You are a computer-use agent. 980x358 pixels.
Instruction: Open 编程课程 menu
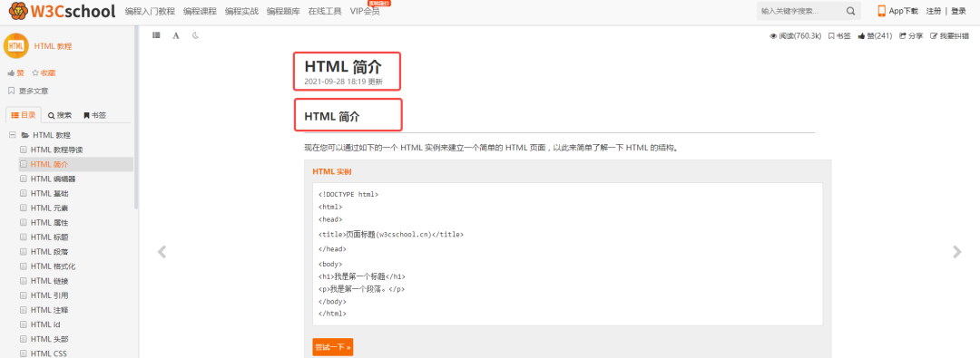pyautogui.click(x=200, y=11)
